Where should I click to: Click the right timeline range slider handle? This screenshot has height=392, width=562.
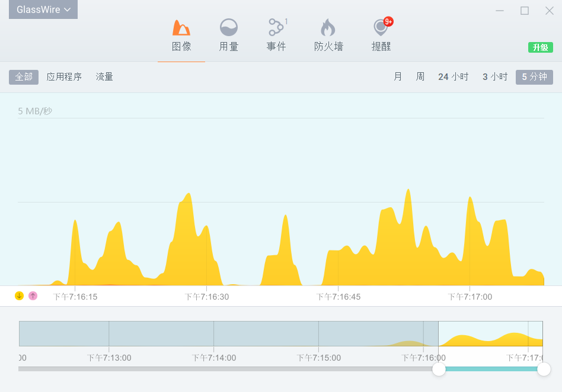point(544,369)
